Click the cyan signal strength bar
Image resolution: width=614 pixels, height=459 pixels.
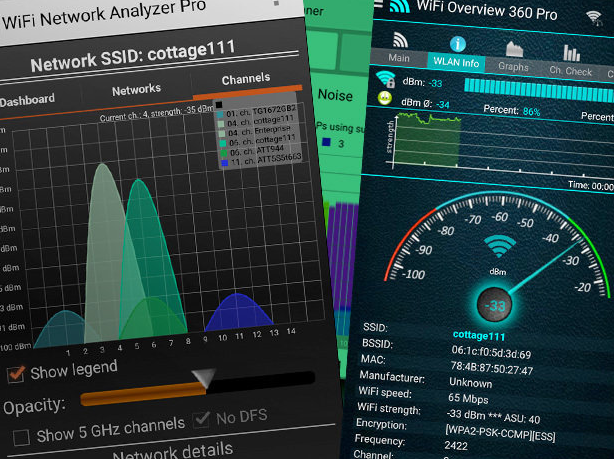pos(539,90)
